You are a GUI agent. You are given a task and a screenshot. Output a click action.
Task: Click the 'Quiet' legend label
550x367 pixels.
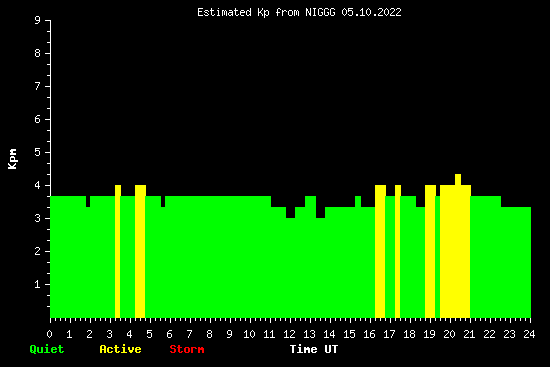point(47,349)
